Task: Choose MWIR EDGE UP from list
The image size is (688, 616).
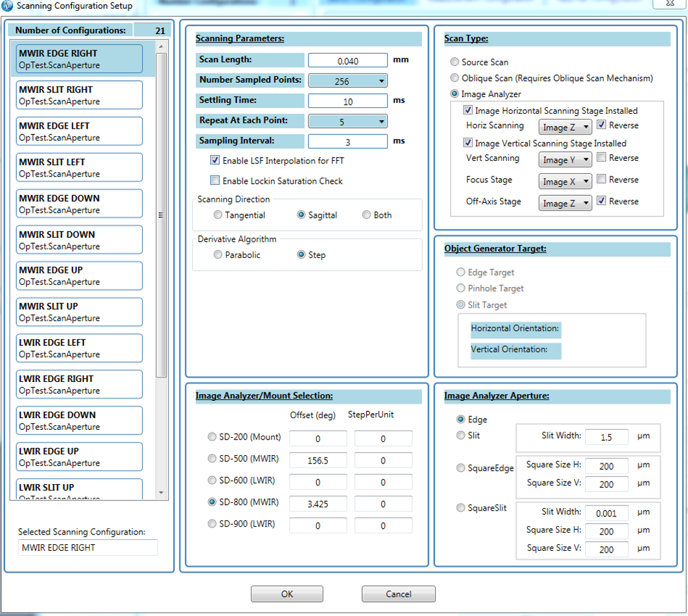Action: (x=77, y=276)
